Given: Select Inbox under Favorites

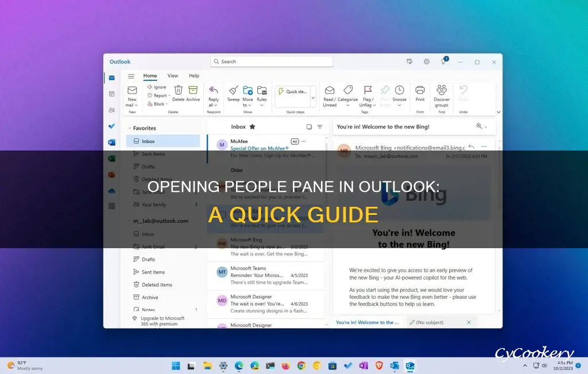Looking at the screenshot, I should pos(163,141).
